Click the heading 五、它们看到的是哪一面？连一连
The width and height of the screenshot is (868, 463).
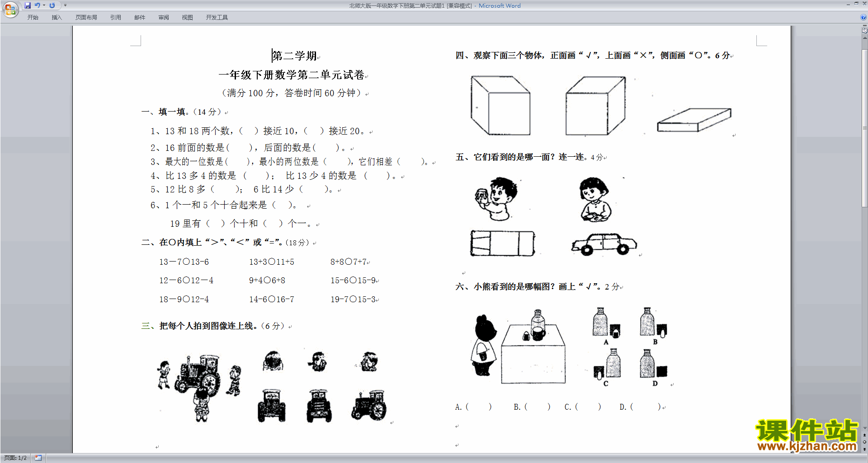click(529, 157)
